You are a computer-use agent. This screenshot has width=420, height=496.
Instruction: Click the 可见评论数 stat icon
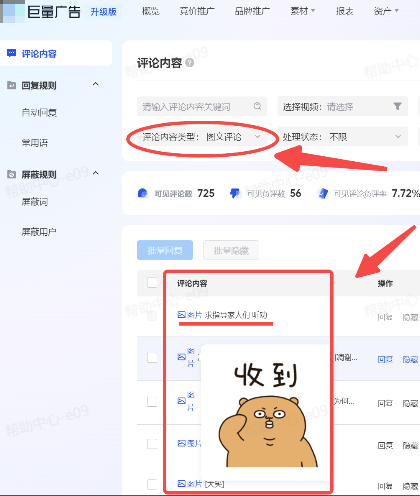pyautogui.click(x=142, y=193)
